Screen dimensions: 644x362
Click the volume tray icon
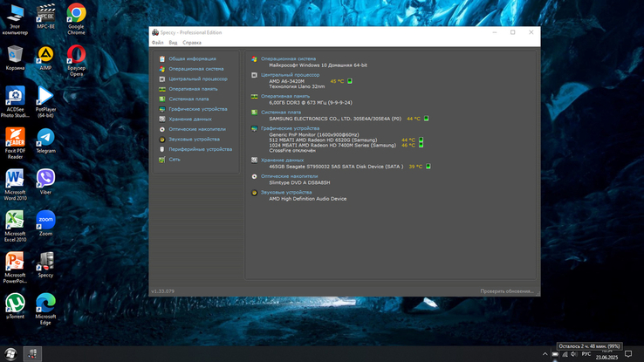click(x=574, y=354)
